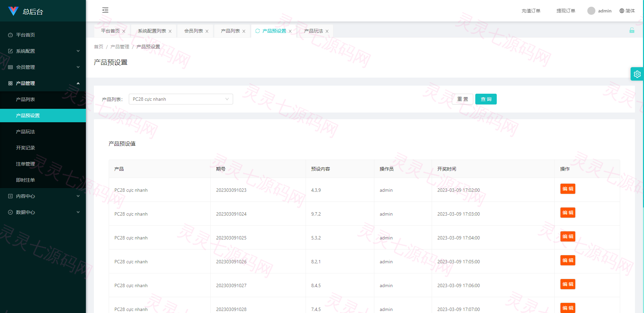Close the 平台首页 tab
This screenshot has width=644, height=313.
124,31
